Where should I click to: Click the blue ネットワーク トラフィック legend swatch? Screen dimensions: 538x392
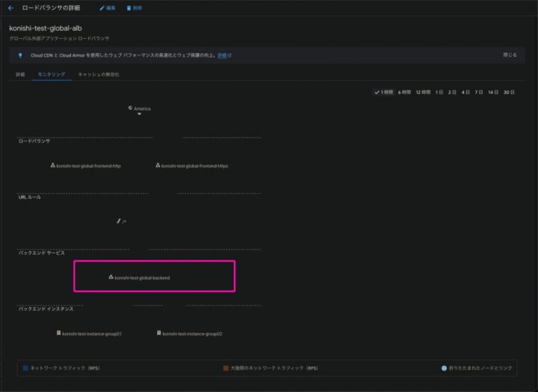coord(25,368)
